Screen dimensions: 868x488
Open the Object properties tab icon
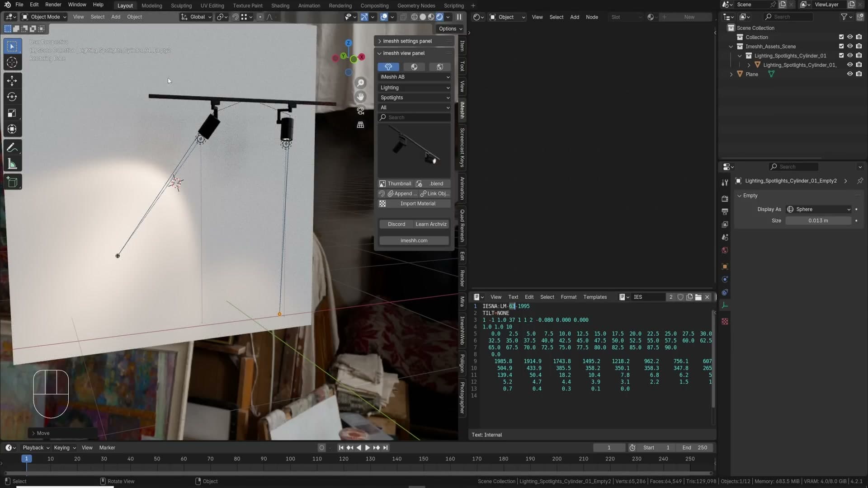click(x=725, y=267)
